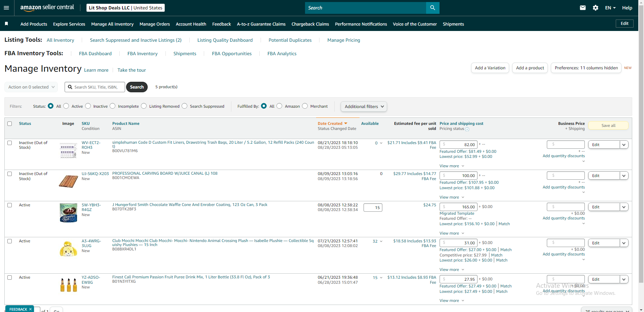This screenshot has width=644, height=312.
Task: Open Finest Call passion fruit puree thumbnail
Action: click(68, 285)
